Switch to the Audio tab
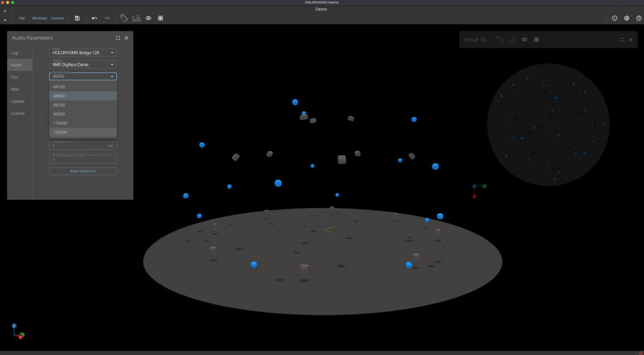644x355 pixels. [19, 65]
